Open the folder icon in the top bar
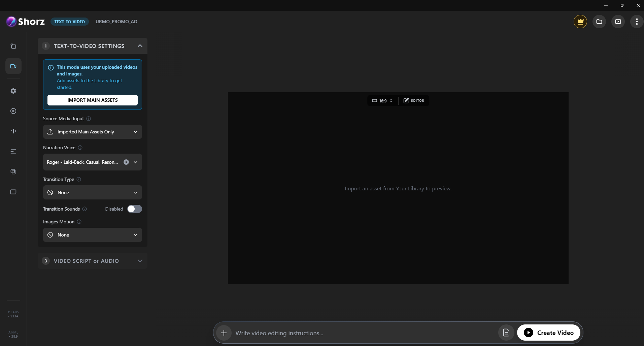 click(599, 22)
